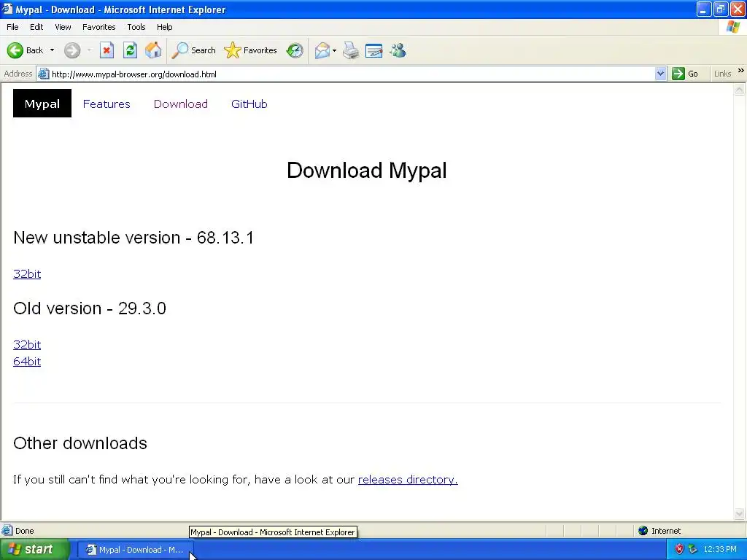747x560 pixels.
Task: Download 32bit of unstable version 68.13.1
Action: click(x=27, y=274)
